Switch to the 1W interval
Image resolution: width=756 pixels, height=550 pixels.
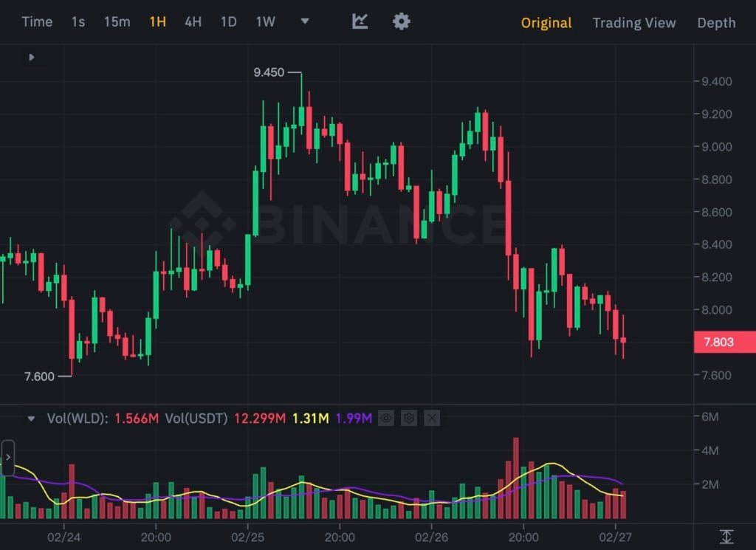pos(265,22)
